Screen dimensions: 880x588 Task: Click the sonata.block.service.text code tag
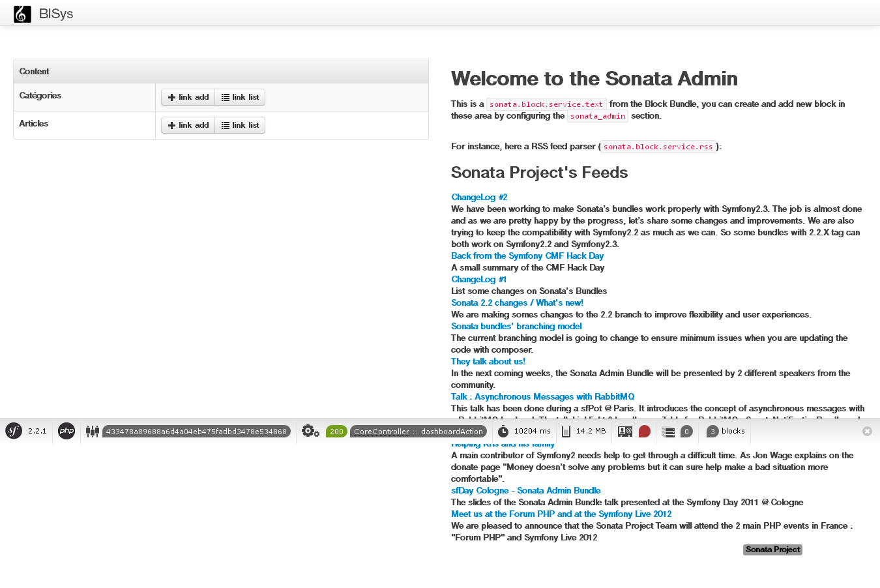point(546,104)
